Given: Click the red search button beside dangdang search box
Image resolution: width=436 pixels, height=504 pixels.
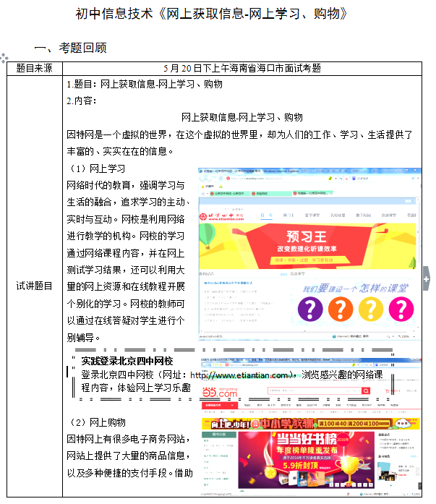Looking at the screenshot, I should (x=366, y=391).
